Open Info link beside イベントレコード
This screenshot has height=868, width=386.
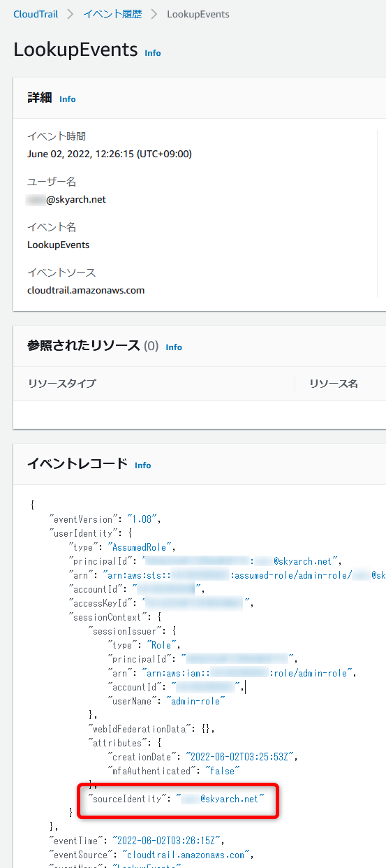(143, 465)
